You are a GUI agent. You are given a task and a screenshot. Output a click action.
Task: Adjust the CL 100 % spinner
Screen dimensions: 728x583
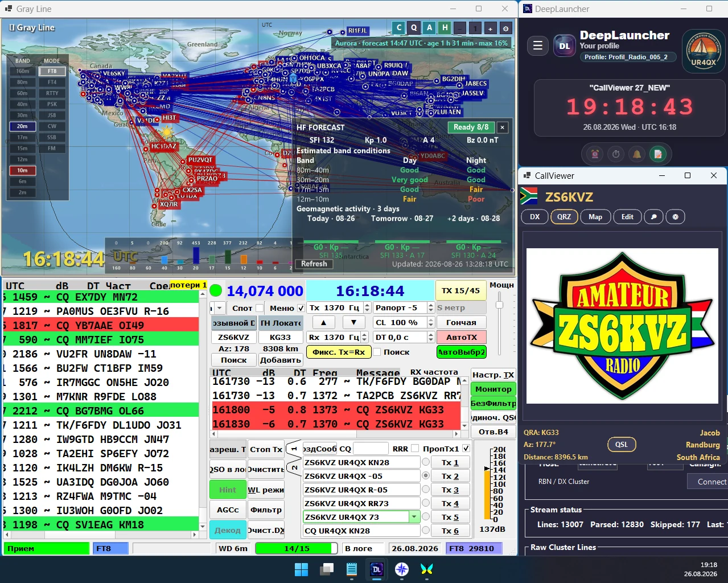[x=431, y=322]
